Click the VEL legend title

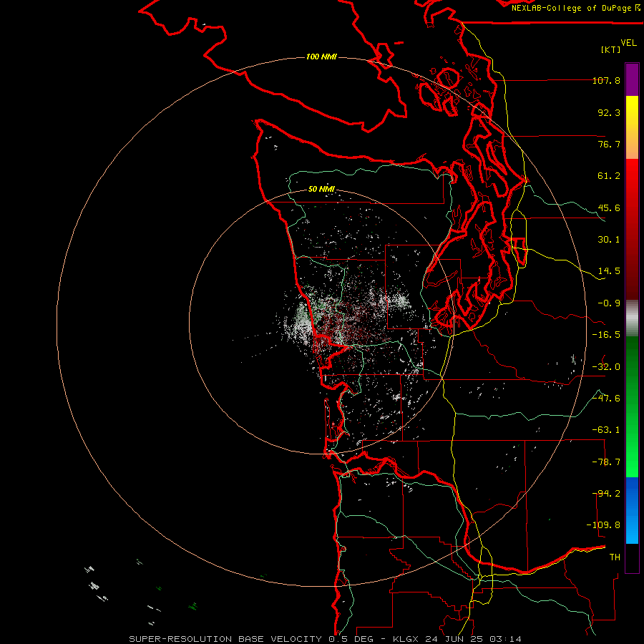coord(628,43)
